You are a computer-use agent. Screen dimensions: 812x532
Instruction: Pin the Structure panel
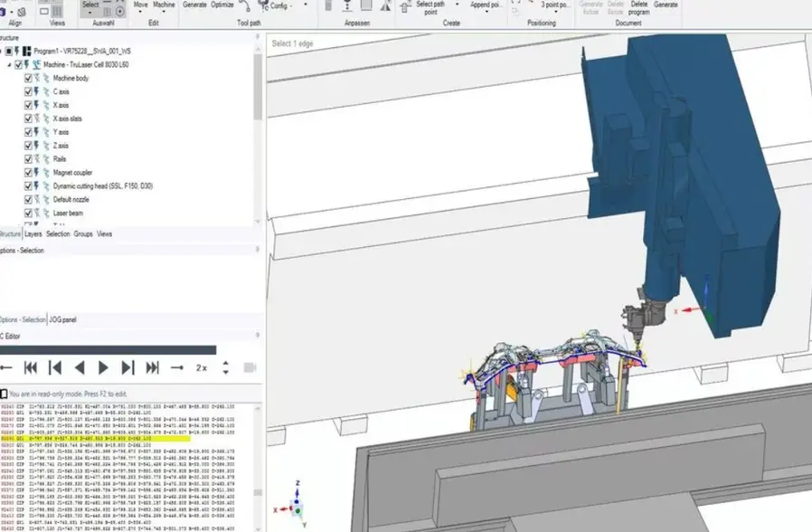[258, 37]
